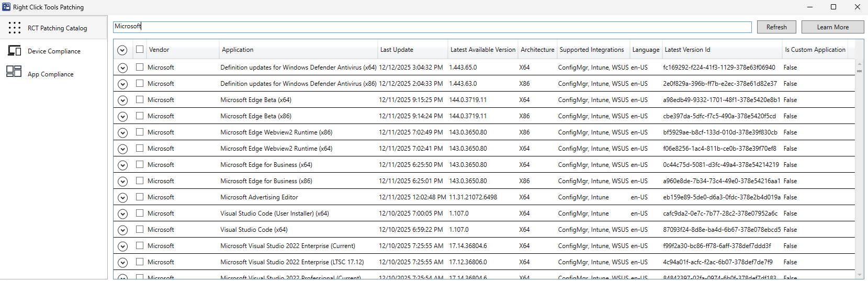Click the Refresh button

pos(776,27)
